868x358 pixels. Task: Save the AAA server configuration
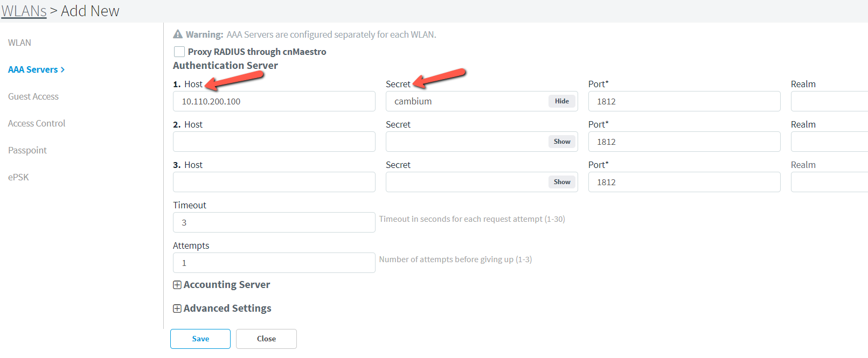[200, 339]
